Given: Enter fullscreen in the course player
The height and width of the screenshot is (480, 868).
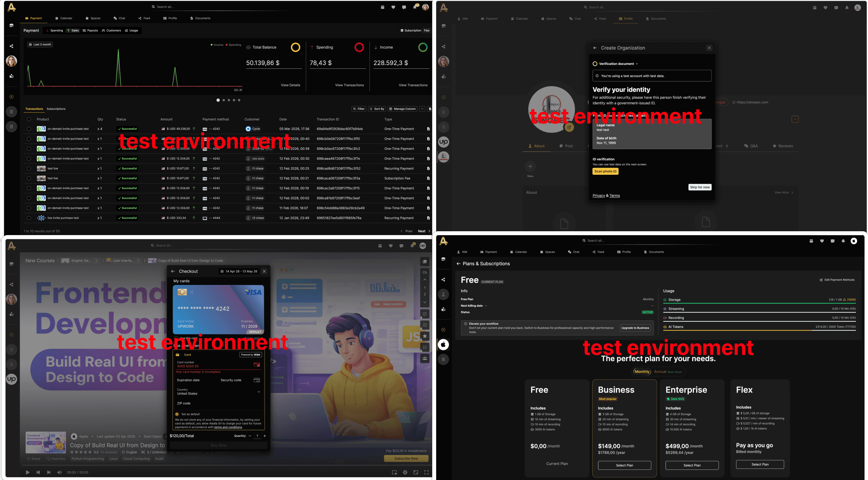Looking at the screenshot, I should 427,472.
